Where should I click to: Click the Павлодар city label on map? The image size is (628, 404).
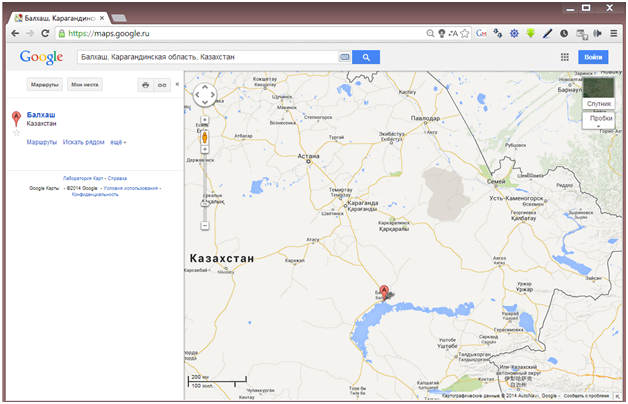[x=425, y=118]
